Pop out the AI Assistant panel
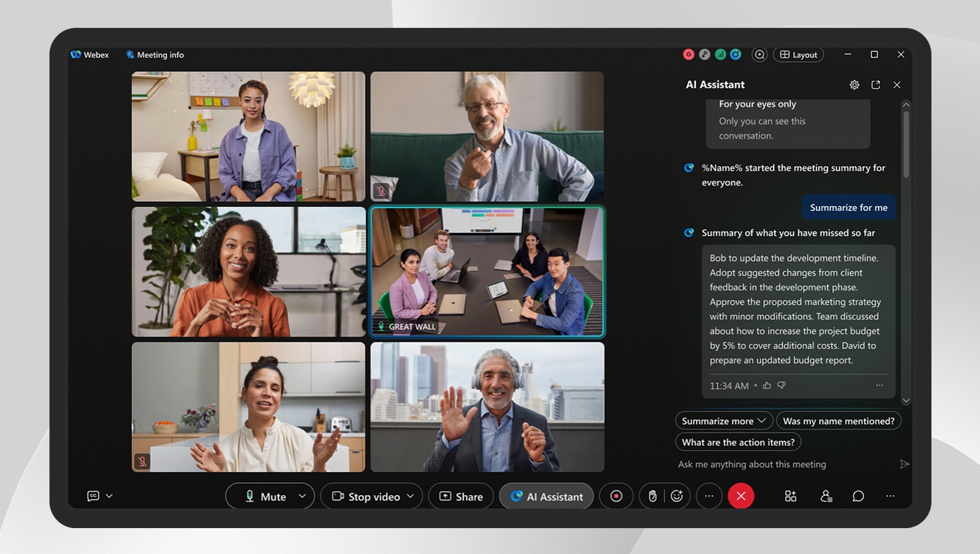 pos(876,85)
